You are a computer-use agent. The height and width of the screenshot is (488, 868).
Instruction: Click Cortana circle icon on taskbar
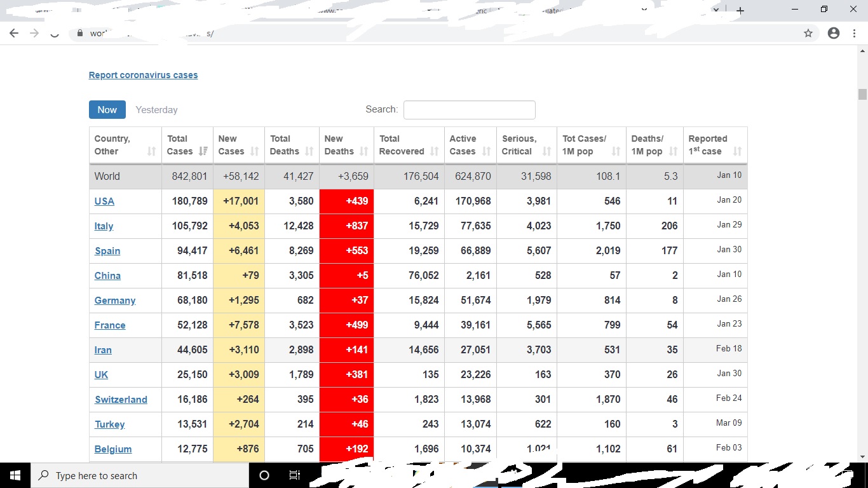pyautogui.click(x=264, y=475)
